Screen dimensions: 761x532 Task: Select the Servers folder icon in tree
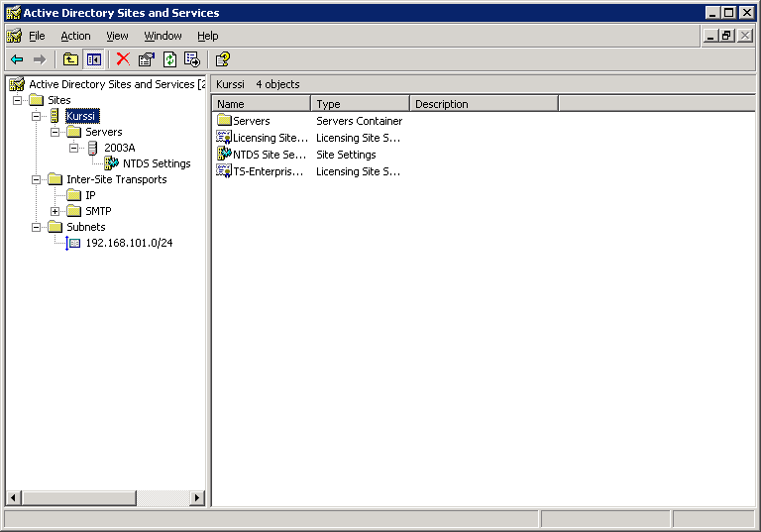point(73,132)
